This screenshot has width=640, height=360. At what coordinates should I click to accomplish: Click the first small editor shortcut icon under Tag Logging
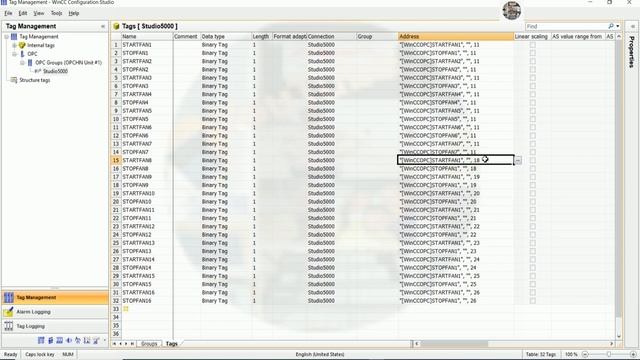(x=41, y=340)
